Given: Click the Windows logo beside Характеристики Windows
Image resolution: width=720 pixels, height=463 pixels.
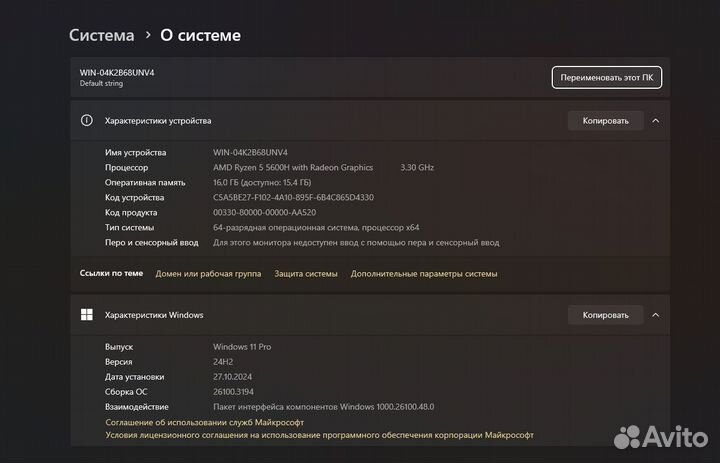Looking at the screenshot, I should point(87,315).
